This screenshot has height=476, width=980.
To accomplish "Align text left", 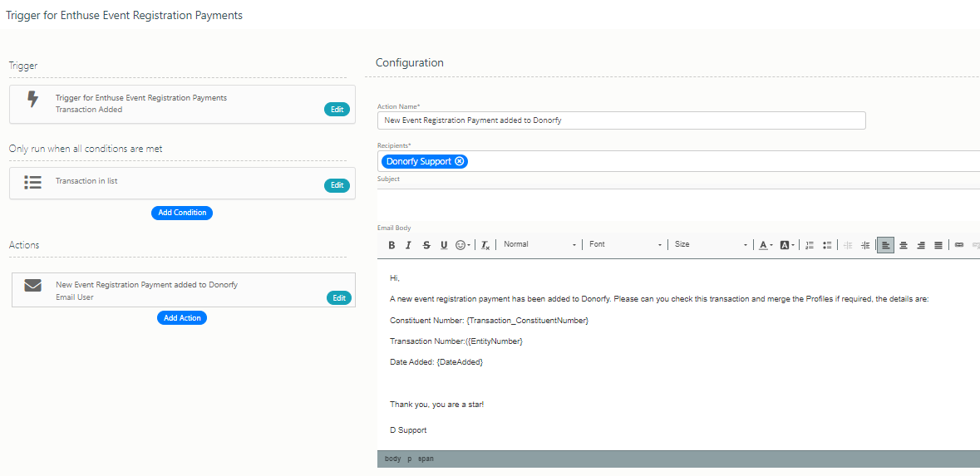I will pyautogui.click(x=885, y=245).
